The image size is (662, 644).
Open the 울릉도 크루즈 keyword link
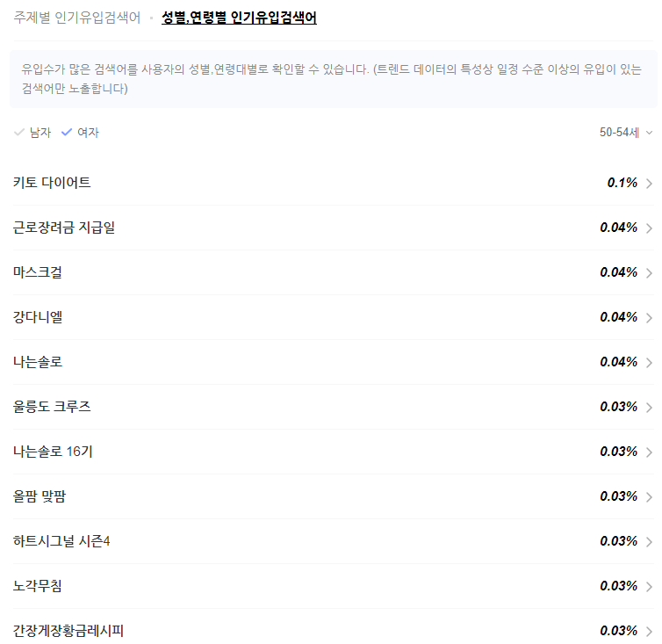52,407
